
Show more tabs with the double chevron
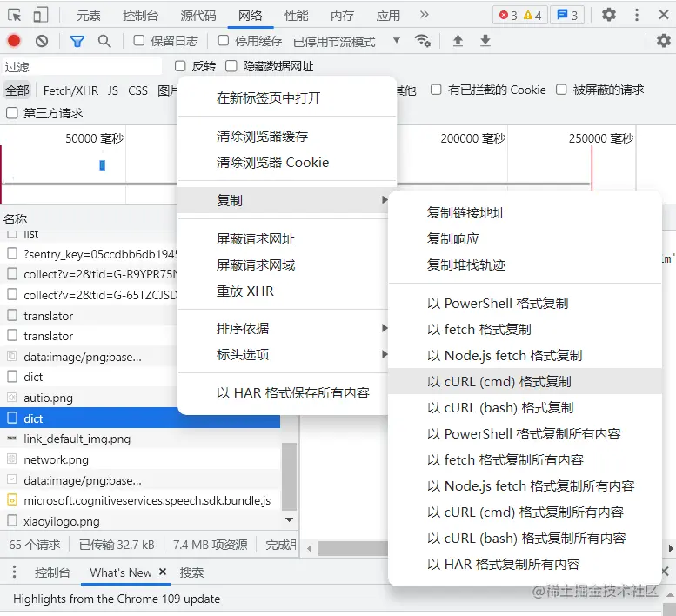pos(425,15)
